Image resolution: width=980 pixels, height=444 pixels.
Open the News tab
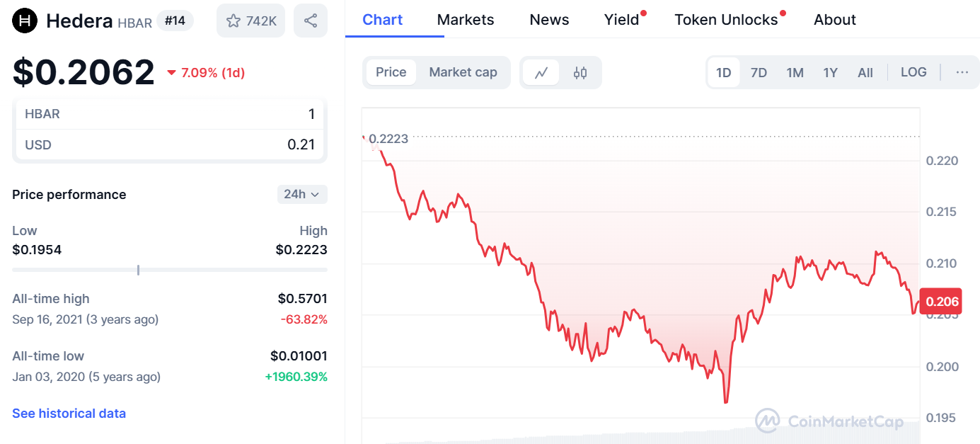(x=549, y=20)
